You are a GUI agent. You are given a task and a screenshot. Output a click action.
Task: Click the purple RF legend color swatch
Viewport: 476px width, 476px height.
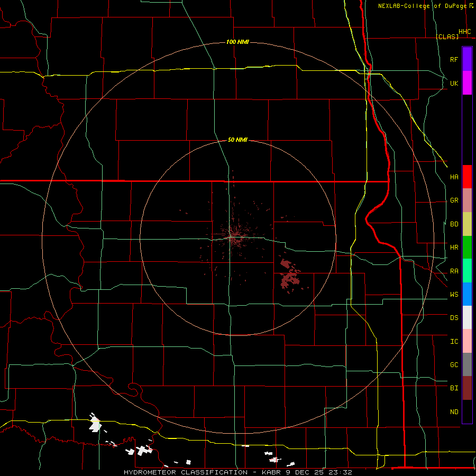pos(467,59)
